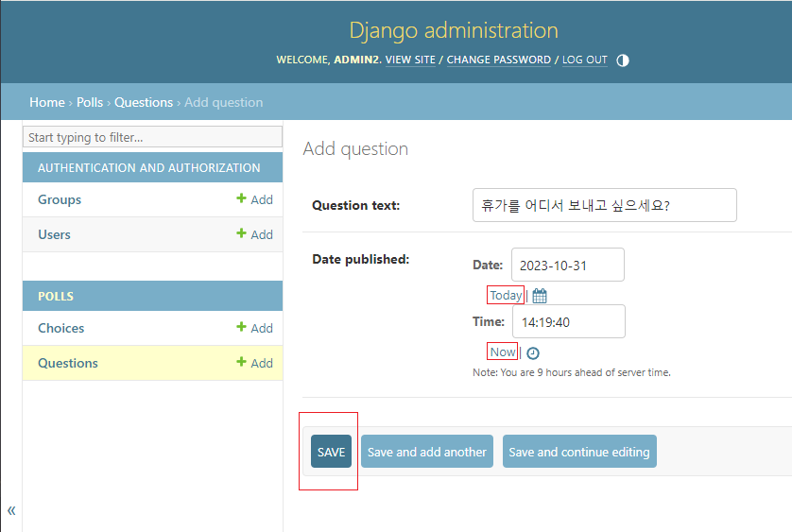
Task: Go to Questions in the breadcrumb
Action: click(x=144, y=102)
